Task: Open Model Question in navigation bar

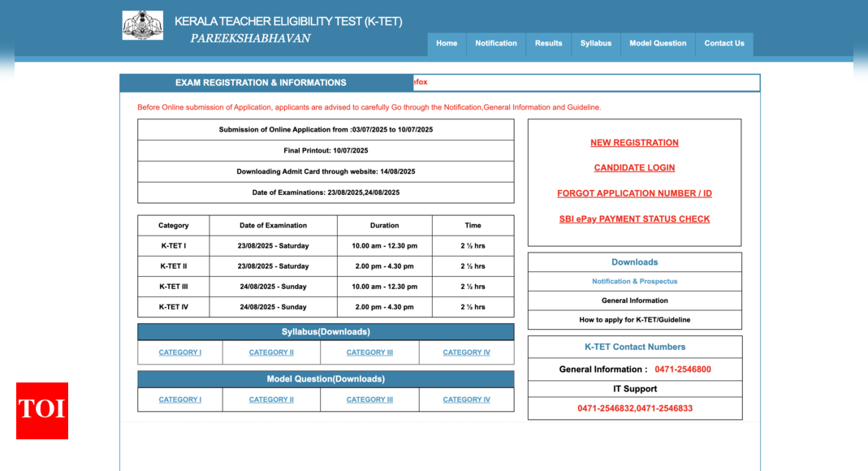Action: click(x=658, y=44)
